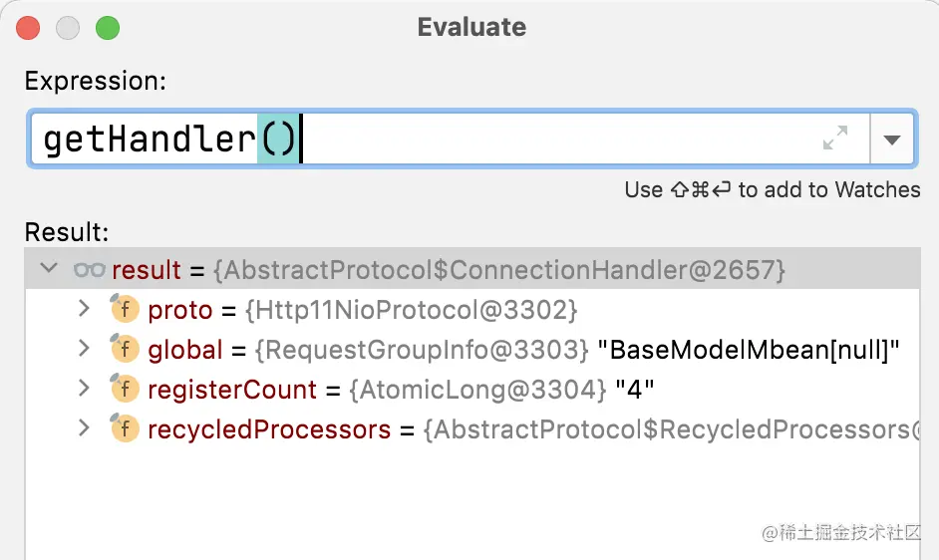Expand the recycledProcessors field node

pos(84,428)
